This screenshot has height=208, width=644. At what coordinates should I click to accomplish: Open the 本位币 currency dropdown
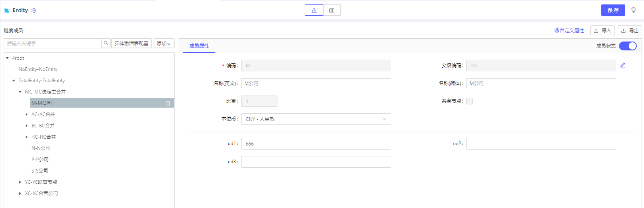coord(316,119)
